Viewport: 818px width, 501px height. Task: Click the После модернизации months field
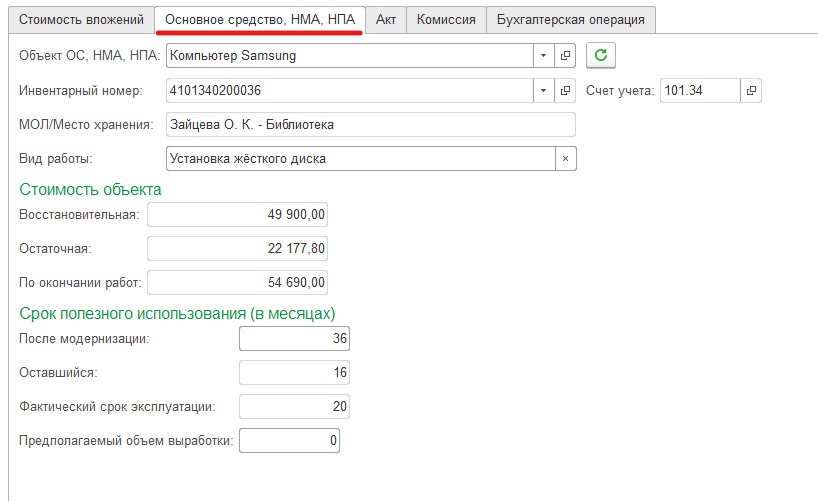point(295,339)
